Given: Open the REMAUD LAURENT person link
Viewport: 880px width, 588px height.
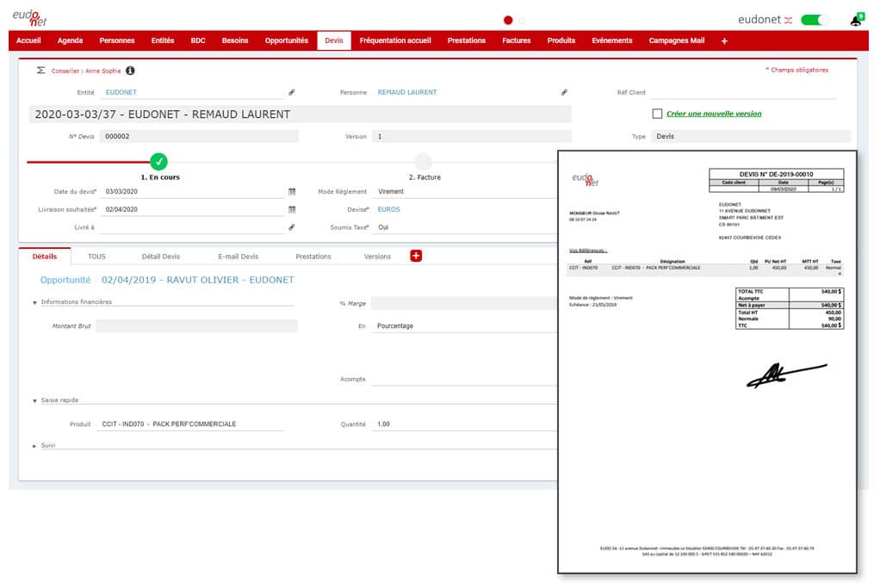Looking at the screenshot, I should click(407, 92).
